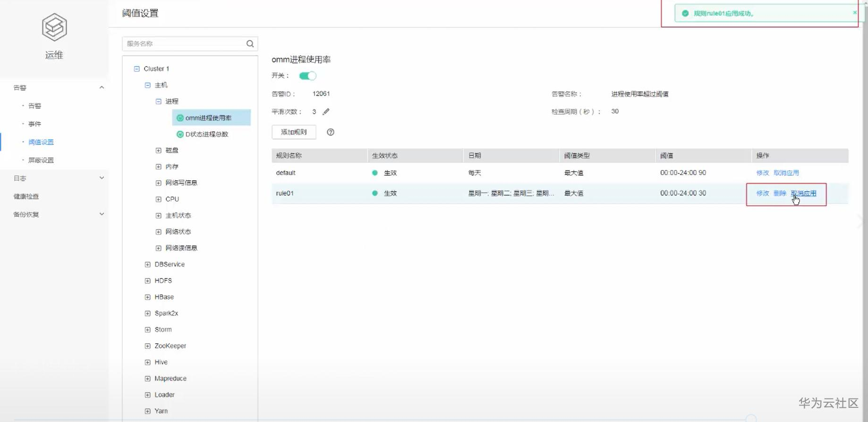Image resolution: width=868 pixels, height=422 pixels.
Task: Click the 进程使用率超过阈值 alarm name text
Action: [639, 94]
